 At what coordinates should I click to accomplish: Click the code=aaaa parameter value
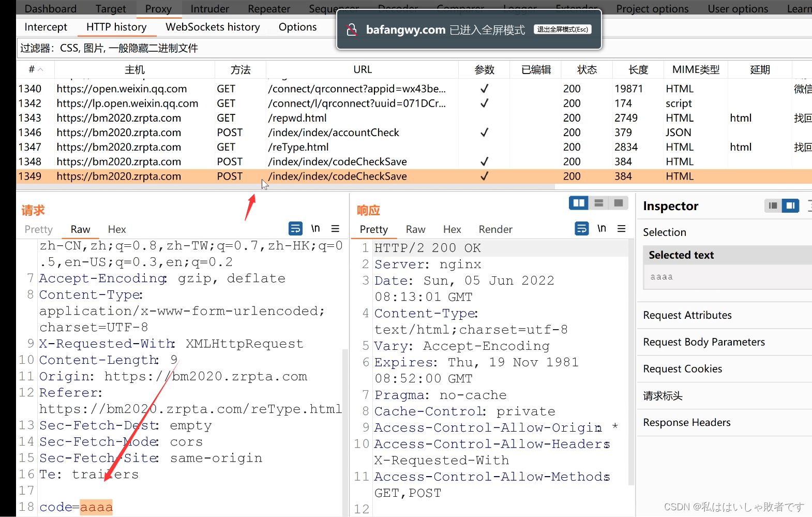(96, 507)
